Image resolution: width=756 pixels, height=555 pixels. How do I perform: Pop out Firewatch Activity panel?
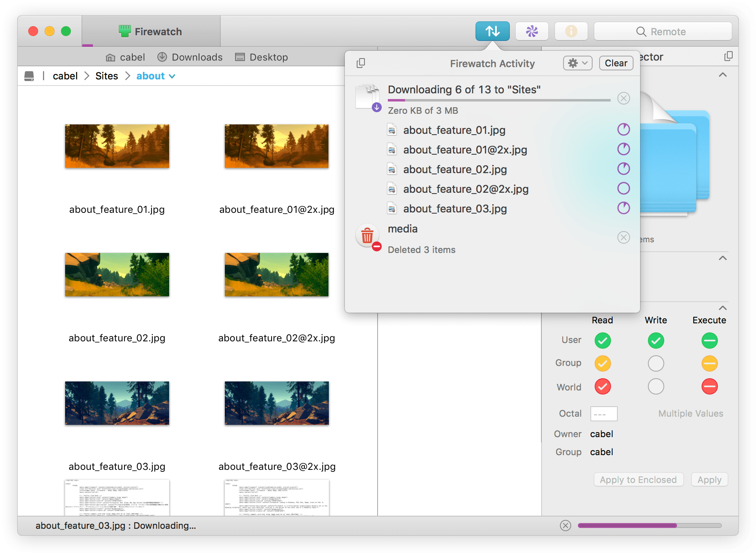360,63
